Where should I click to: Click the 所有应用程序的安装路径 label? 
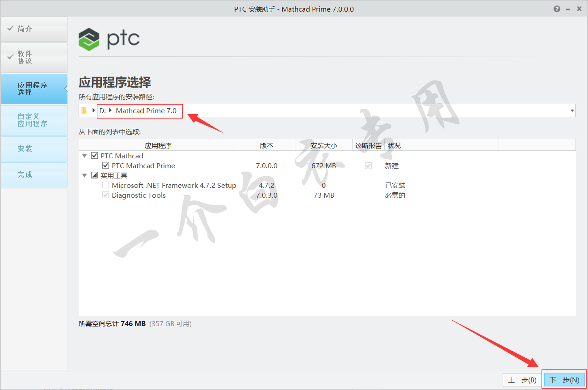click(x=116, y=97)
